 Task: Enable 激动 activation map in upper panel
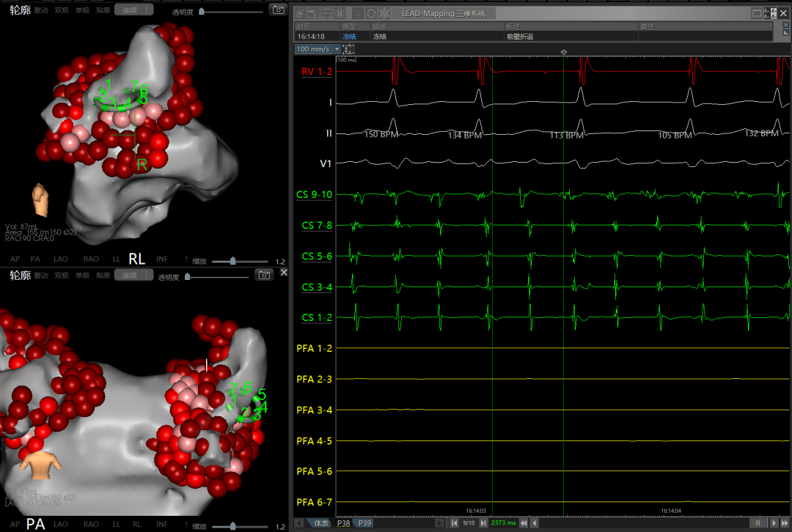tap(40, 10)
